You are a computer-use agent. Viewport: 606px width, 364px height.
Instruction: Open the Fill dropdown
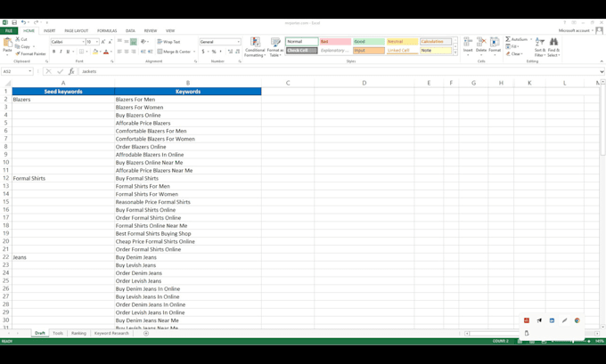click(512, 46)
